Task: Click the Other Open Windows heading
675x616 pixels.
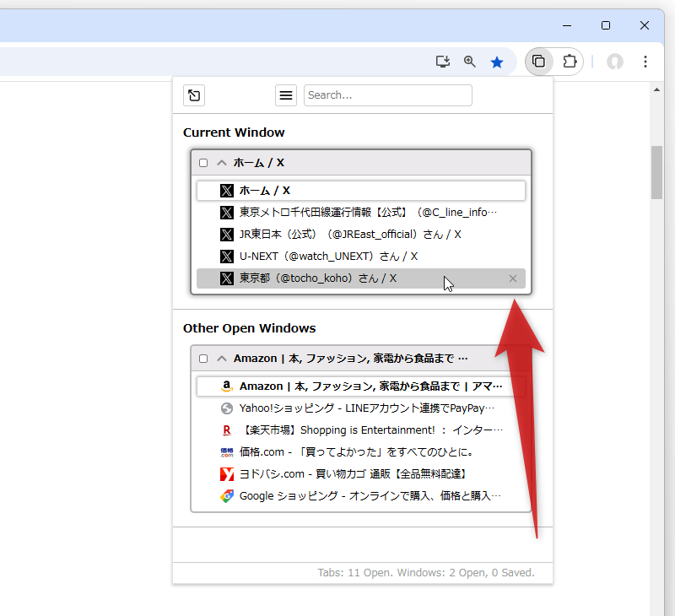Action: coord(249,328)
